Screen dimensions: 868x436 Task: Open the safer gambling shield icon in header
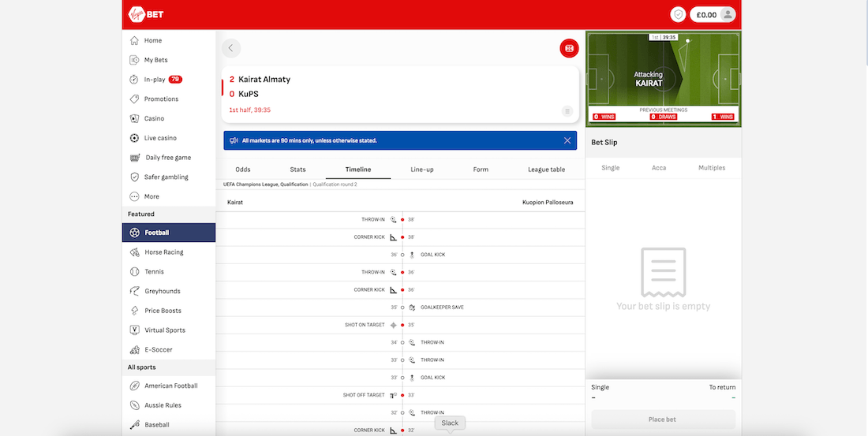[x=678, y=15]
